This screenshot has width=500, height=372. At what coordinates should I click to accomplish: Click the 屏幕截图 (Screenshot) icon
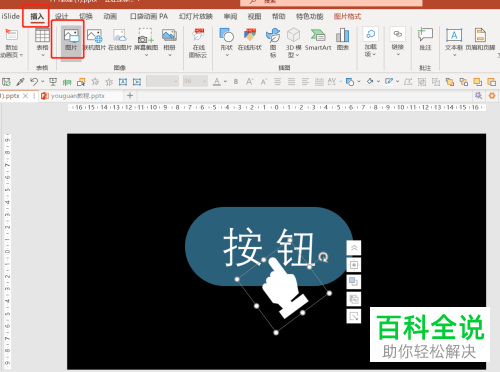pyautogui.click(x=146, y=35)
